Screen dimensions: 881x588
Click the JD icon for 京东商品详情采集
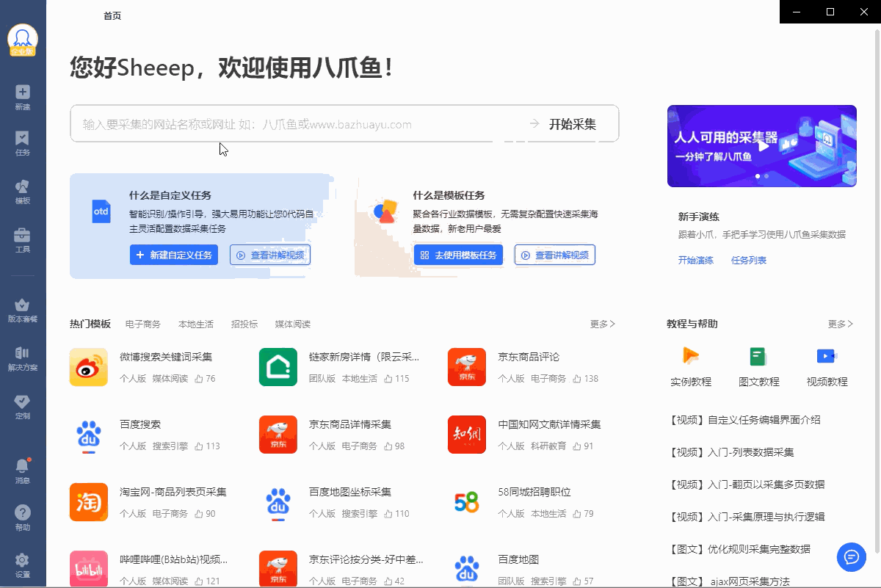[x=278, y=435]
